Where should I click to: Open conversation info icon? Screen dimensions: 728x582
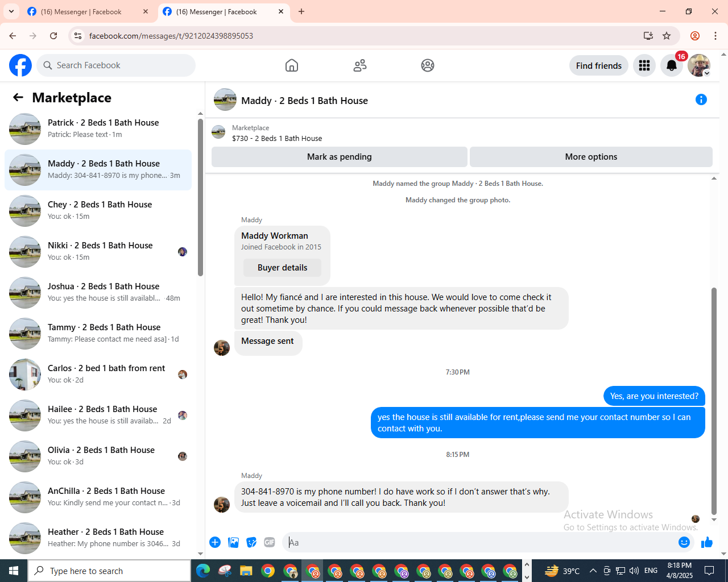click(x=701, y=99)
